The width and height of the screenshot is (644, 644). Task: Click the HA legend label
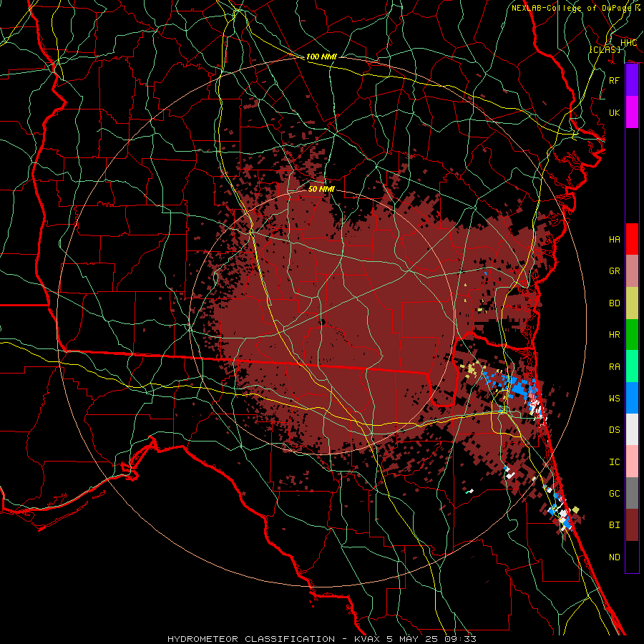coord(615,239)
